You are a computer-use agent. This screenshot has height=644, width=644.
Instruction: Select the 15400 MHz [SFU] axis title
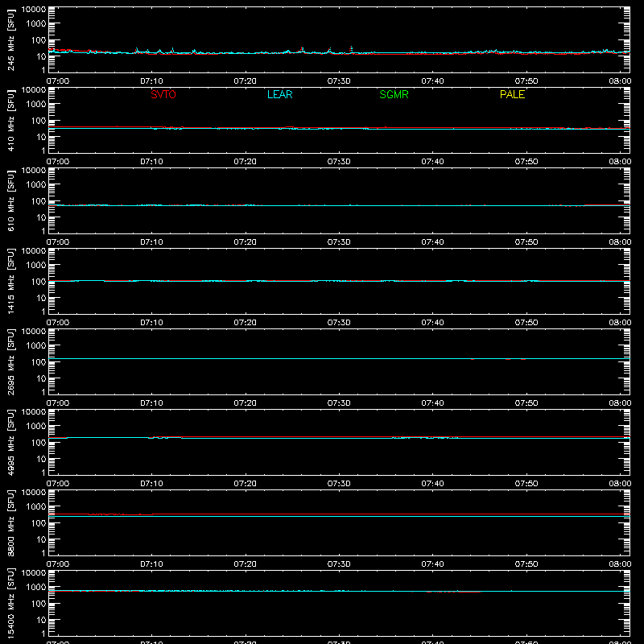click(10, 603)
